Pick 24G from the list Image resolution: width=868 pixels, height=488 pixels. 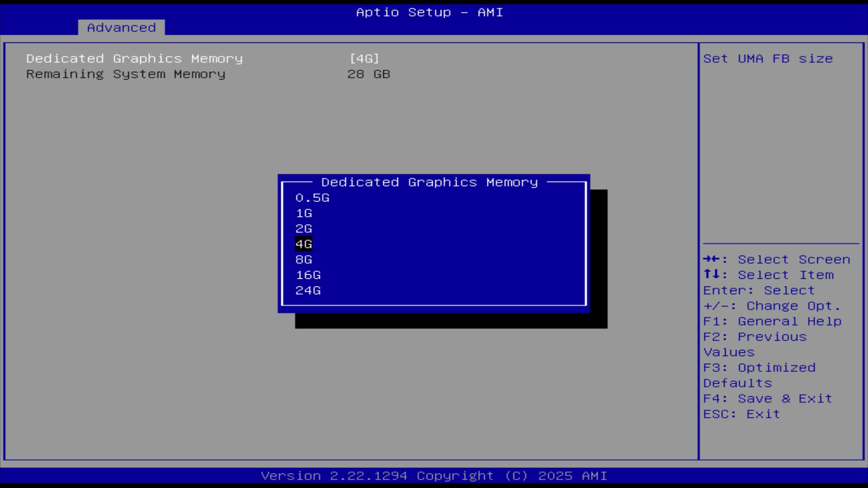[x=308, y=291]
